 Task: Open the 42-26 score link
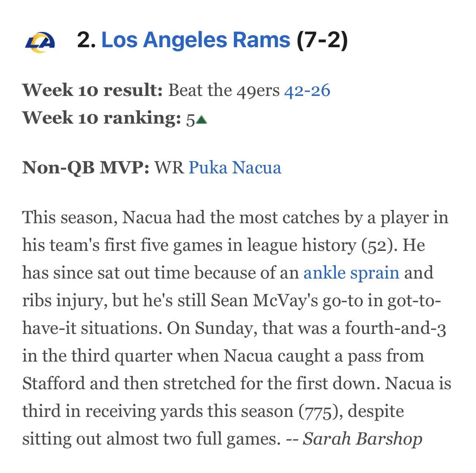(307, 90)
